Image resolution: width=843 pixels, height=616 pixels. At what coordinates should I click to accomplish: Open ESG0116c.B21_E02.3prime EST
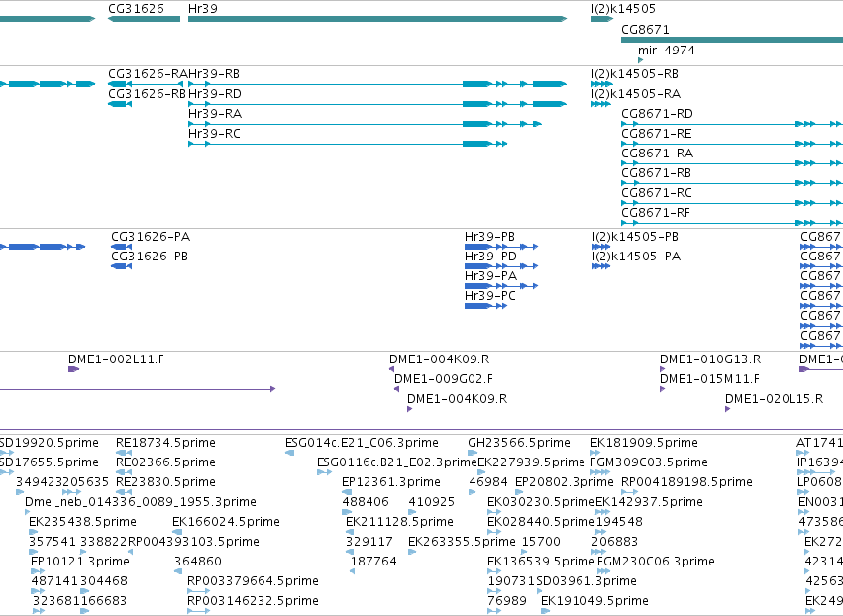pyautogui.click(x=397, y=462)
